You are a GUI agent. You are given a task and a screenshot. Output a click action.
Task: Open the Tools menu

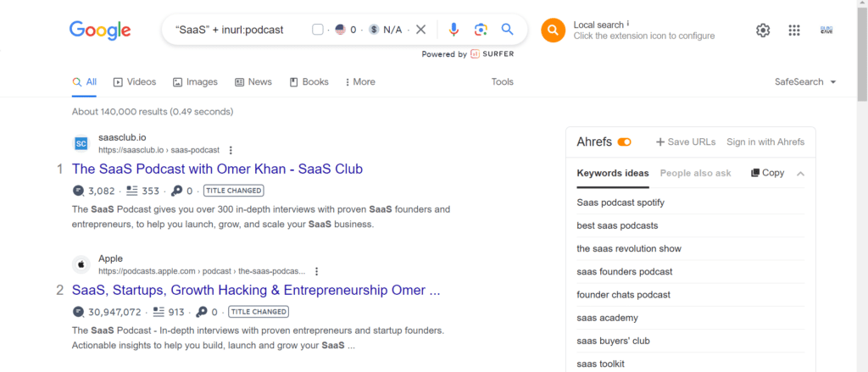click(502, 82)
